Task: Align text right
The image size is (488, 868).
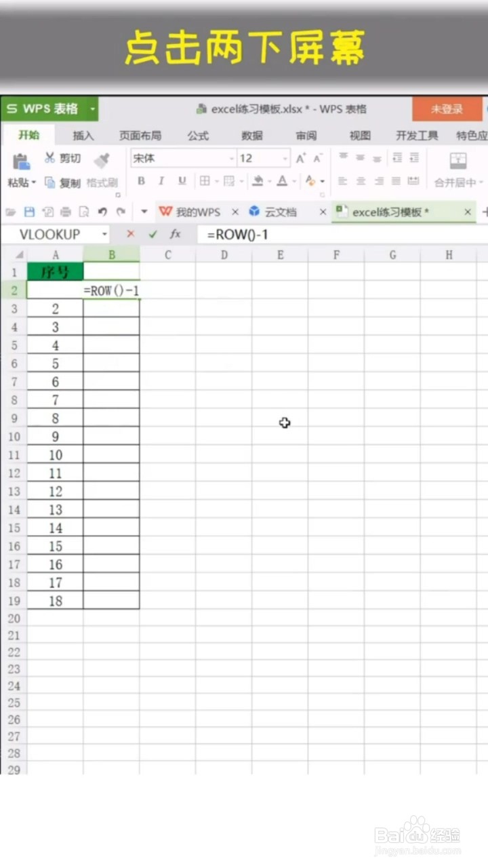Action: pyautogui.click(x=378, y=181)
